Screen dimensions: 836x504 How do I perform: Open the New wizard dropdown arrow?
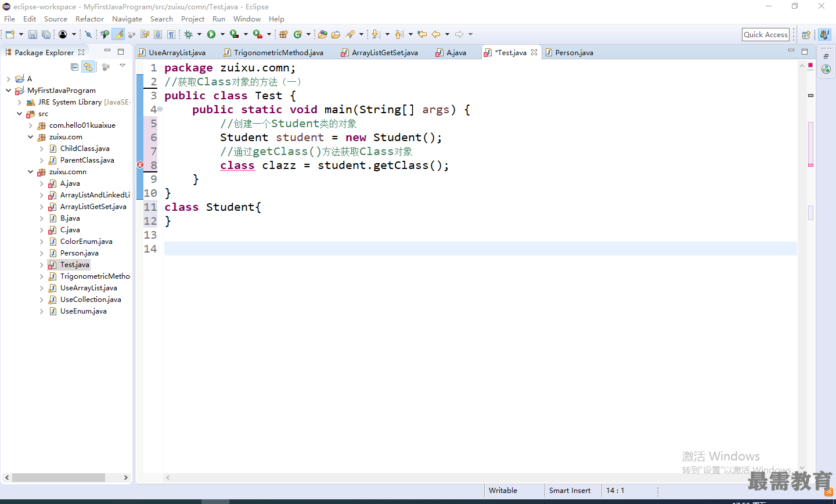pyautogui.click(x=21, y=34)
